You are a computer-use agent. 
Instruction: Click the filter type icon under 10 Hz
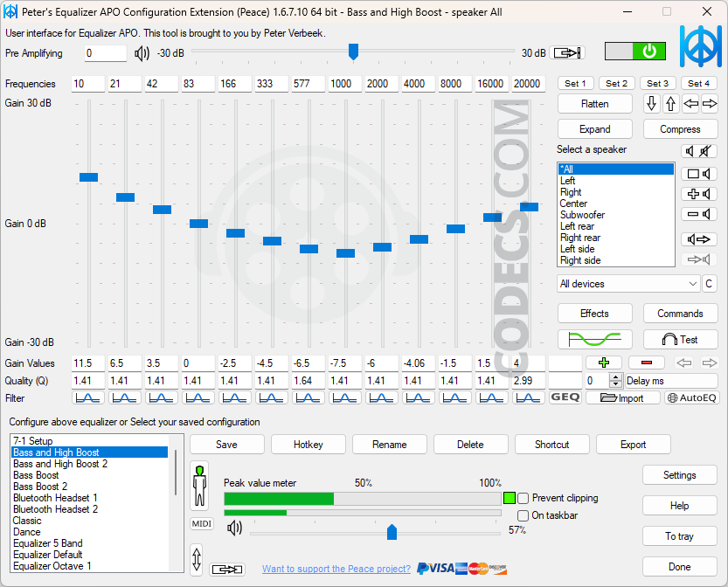(87, 397)
